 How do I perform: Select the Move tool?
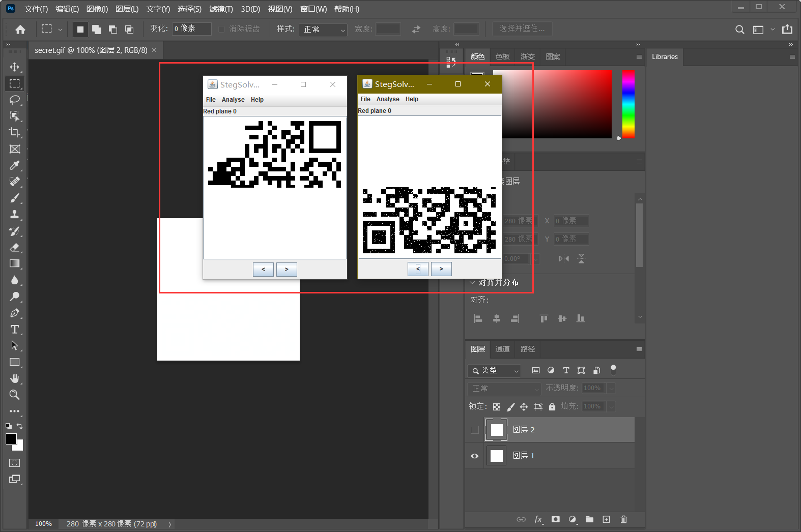(15, 67)
